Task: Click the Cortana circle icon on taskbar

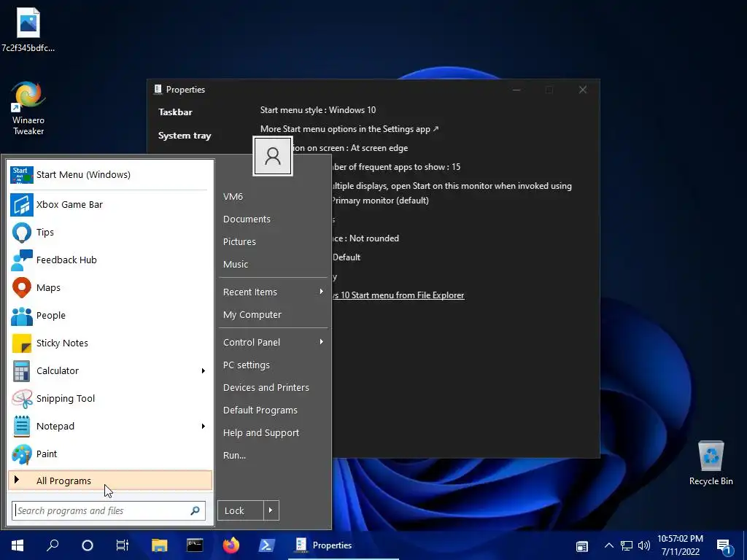Action: 88,545
